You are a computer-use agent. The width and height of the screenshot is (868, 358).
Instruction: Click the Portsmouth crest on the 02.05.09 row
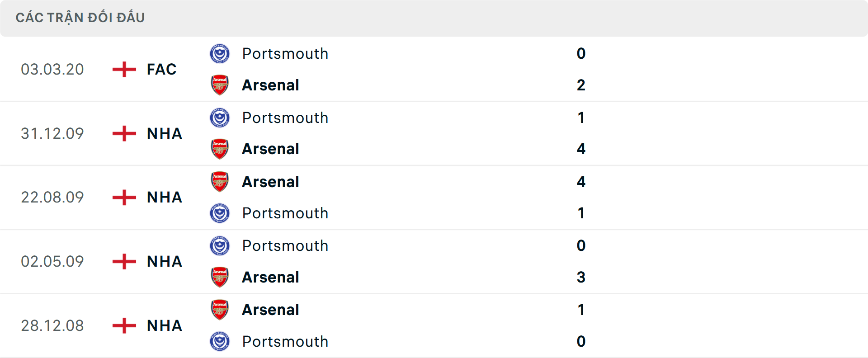point(220,245)
